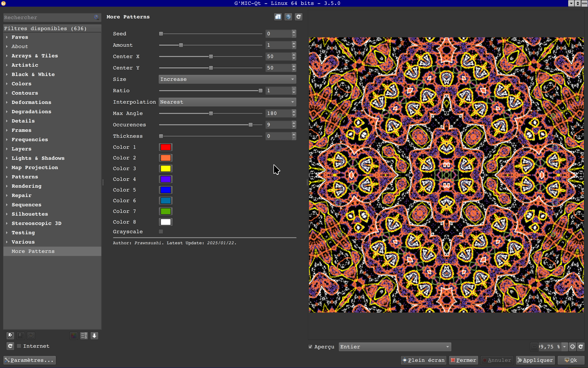The image size is (588, 368).
Task: Click the expand/collapse all down-arrow icon
Action: (x=94, y=336)
